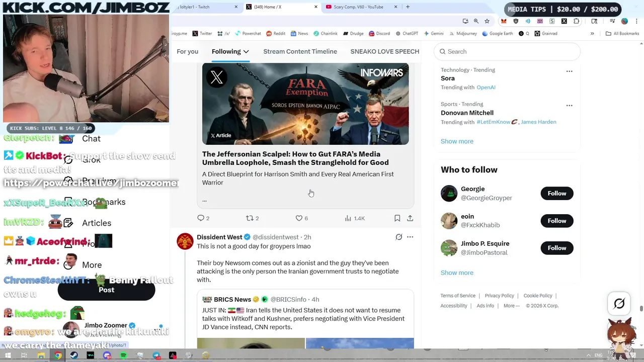Follow eoin @FxckKhabib
Viewport: 644px width, 362px height.
click(557, 221)
